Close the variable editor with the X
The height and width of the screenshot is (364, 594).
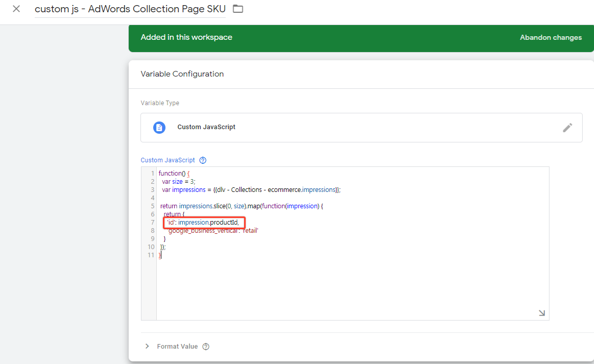pyautogui.click(x=16, y=9)
